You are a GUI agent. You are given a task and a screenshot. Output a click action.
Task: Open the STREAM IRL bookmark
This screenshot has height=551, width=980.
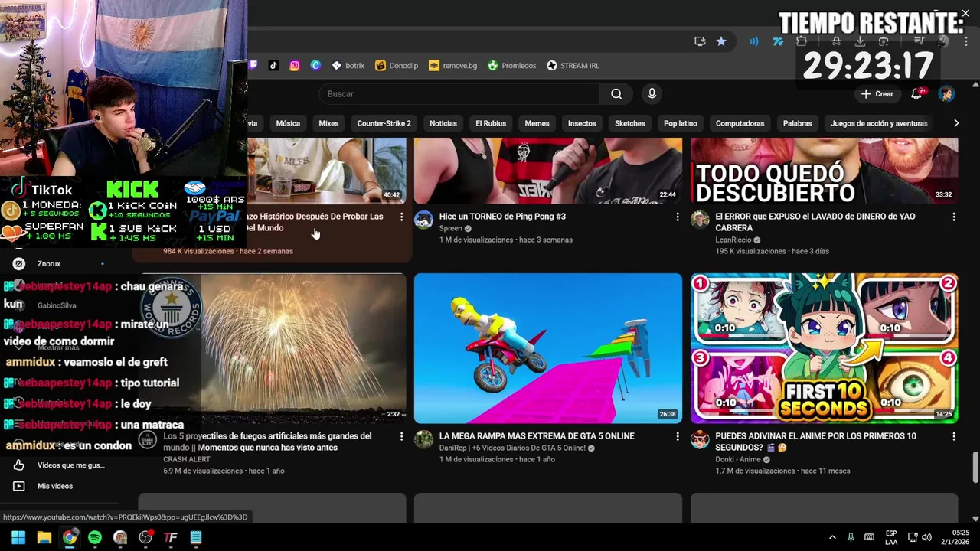pos(573,65)
